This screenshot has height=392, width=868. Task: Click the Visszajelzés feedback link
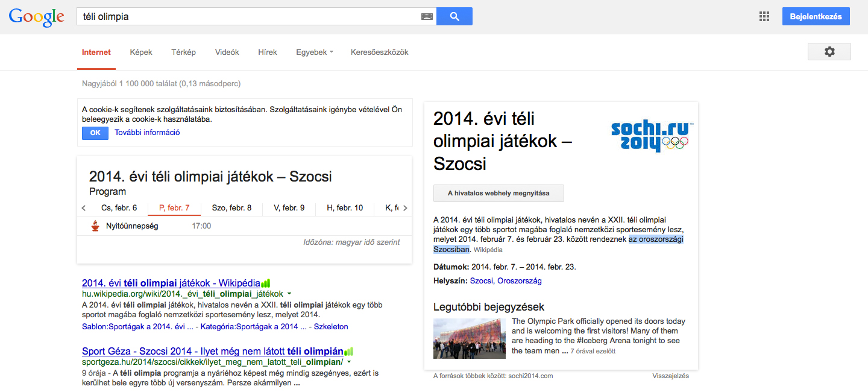coord(670,376)
